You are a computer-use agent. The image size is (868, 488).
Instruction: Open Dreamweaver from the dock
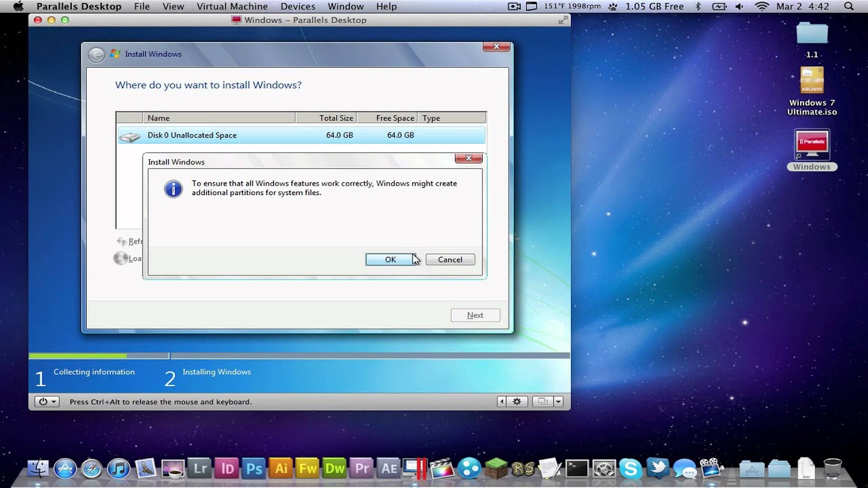click(x=335, y=468)
